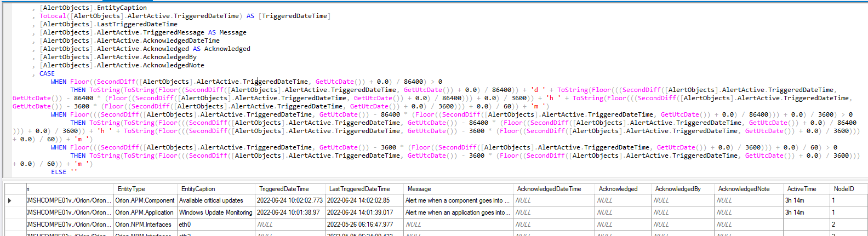The height and width of the screenshot is (236, 868).
Task: Click the Message column header
Action: [458, 189]
